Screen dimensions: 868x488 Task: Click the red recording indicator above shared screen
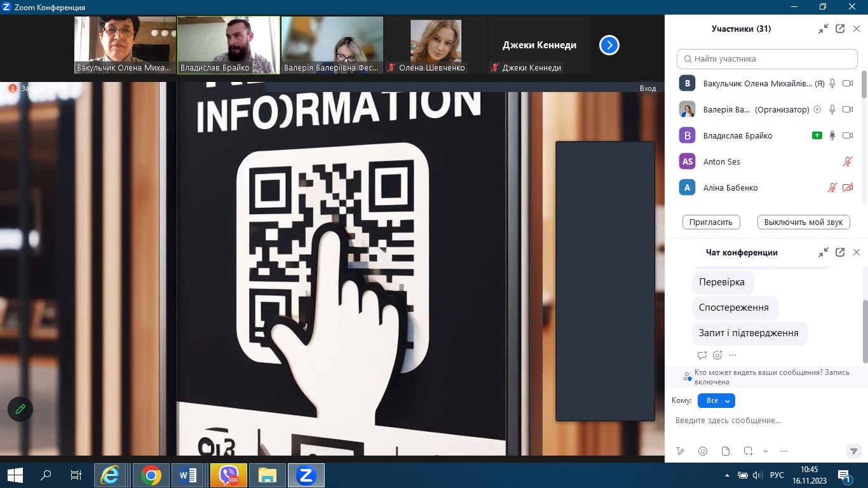pos(12,88)
